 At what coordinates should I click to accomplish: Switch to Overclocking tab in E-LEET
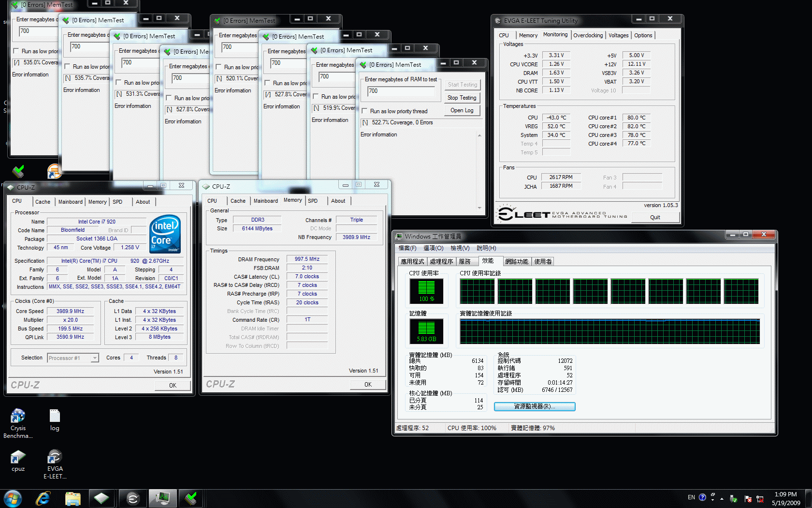click(588, 35)
